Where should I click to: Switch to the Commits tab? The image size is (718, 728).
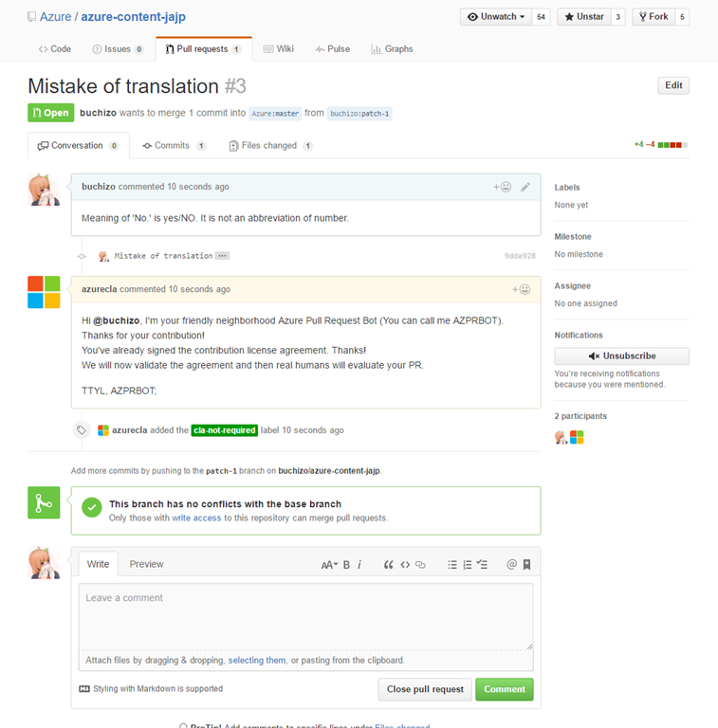[x=174, y=146]
